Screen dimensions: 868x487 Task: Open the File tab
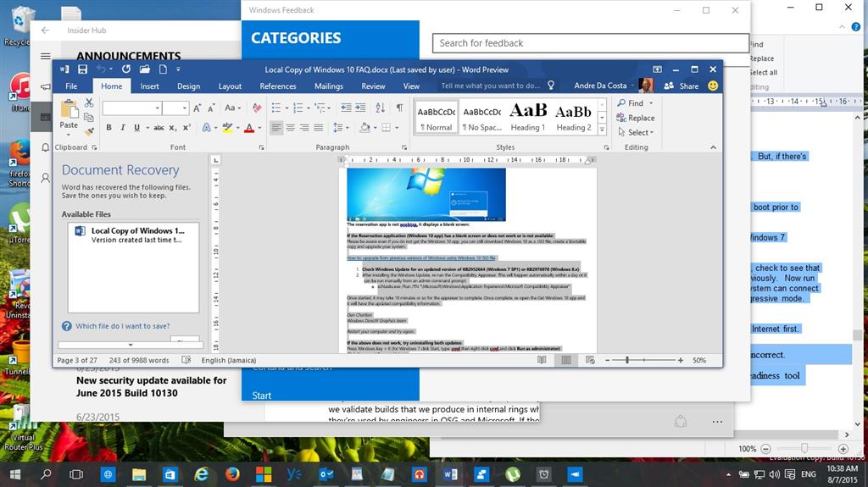pyautogui.click(x=71, y=86)
